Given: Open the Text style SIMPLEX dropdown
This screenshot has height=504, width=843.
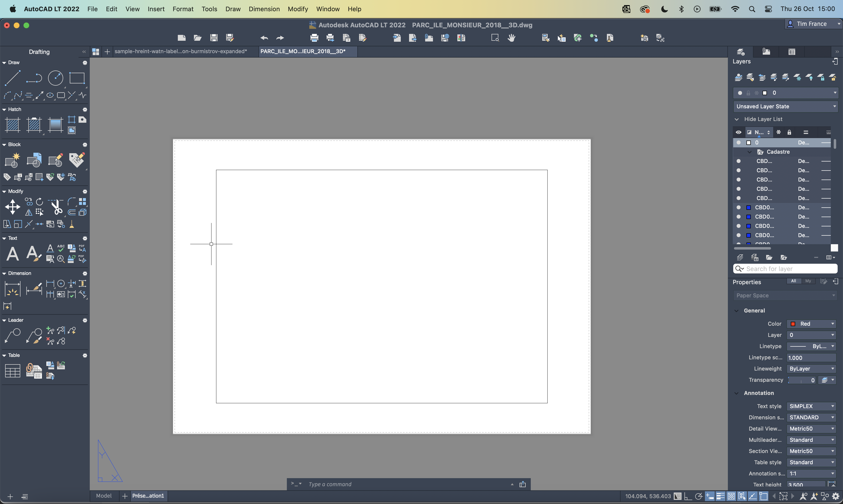Looking at the screenshot, I should 811,406.
